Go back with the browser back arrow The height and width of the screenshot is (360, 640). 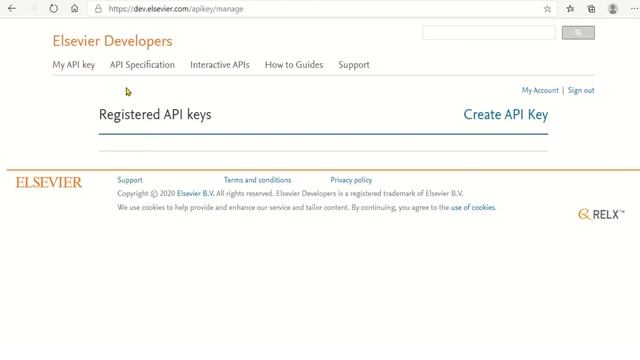point(12,9)
